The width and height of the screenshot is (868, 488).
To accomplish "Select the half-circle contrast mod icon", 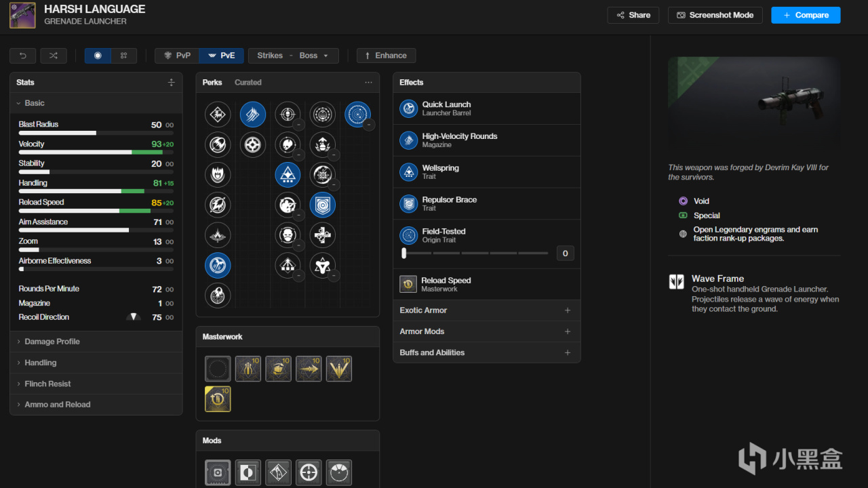I will click(x=248, y=472).
